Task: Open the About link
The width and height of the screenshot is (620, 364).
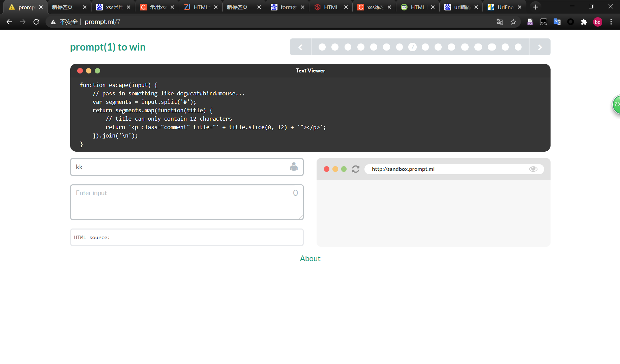Action: tap(310, 259)
